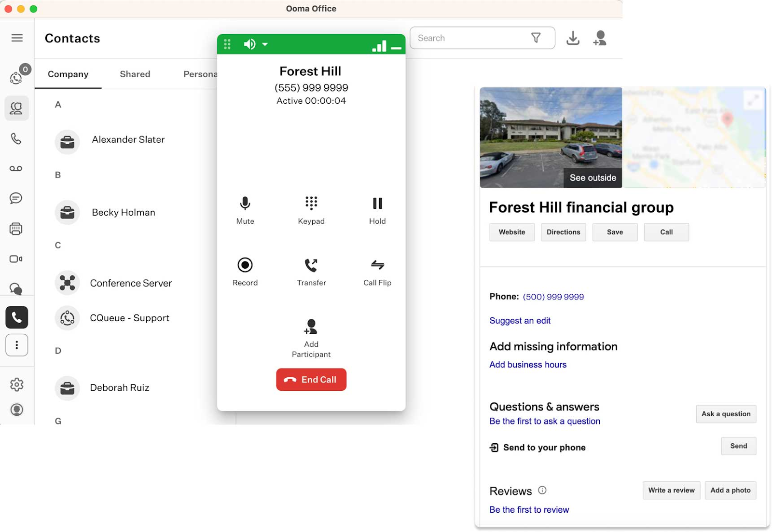Open the hamburger menu in Contacts

coord(17,38)
